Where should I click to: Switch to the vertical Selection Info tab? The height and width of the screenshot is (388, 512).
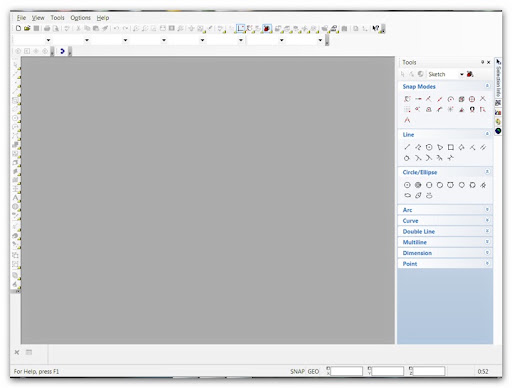tap(498, 77)
